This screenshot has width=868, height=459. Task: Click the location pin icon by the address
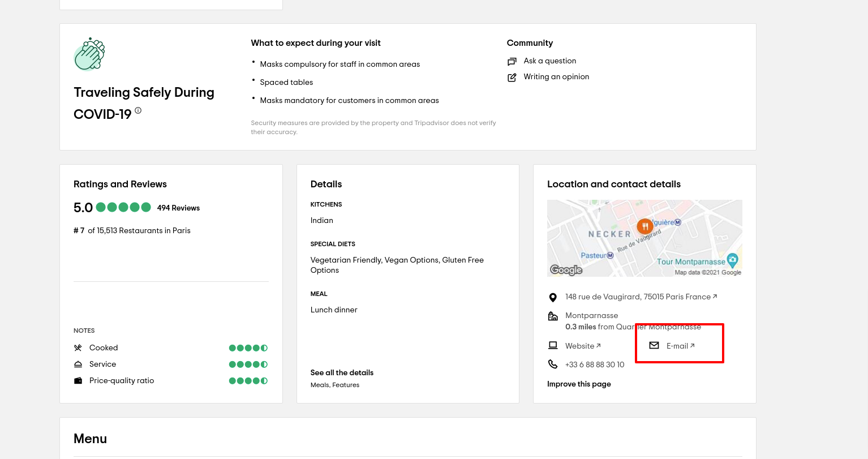coord(553,297)
